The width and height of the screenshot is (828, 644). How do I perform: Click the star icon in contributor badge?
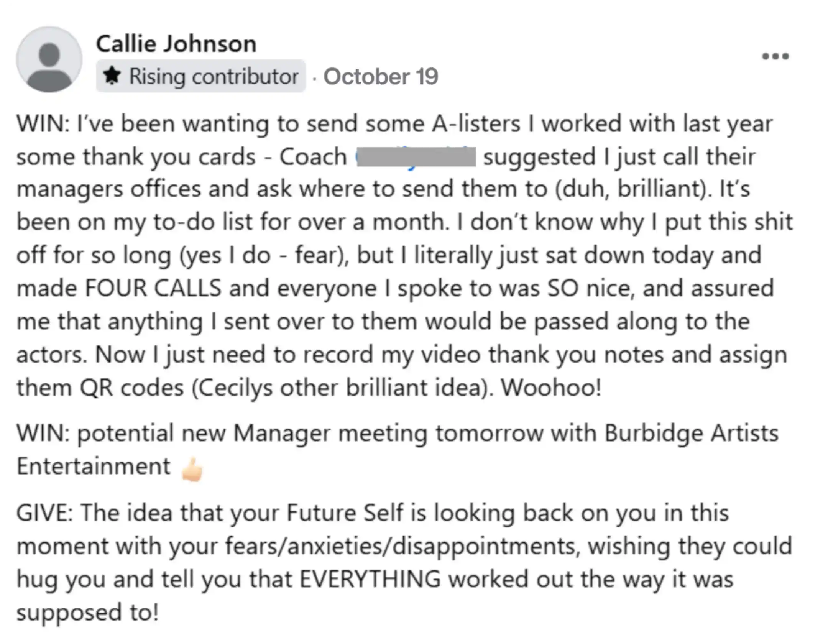112,76
